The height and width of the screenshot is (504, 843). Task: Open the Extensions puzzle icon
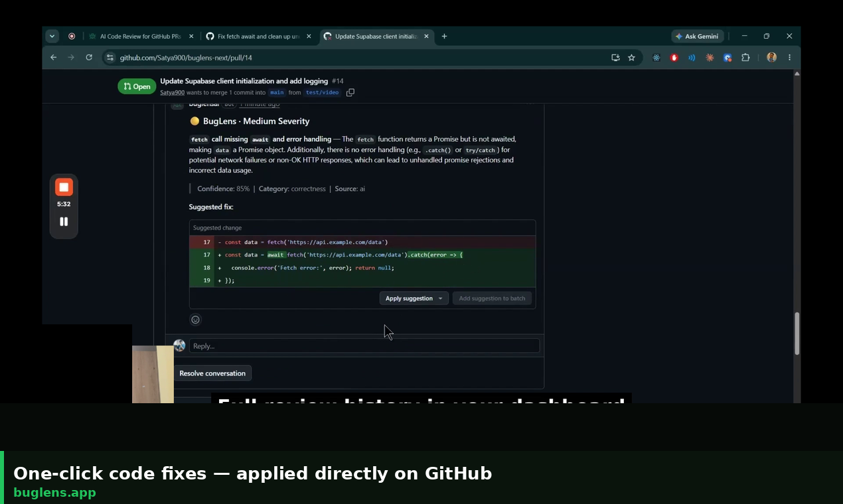pyautogui.click(x=745, y=58)
